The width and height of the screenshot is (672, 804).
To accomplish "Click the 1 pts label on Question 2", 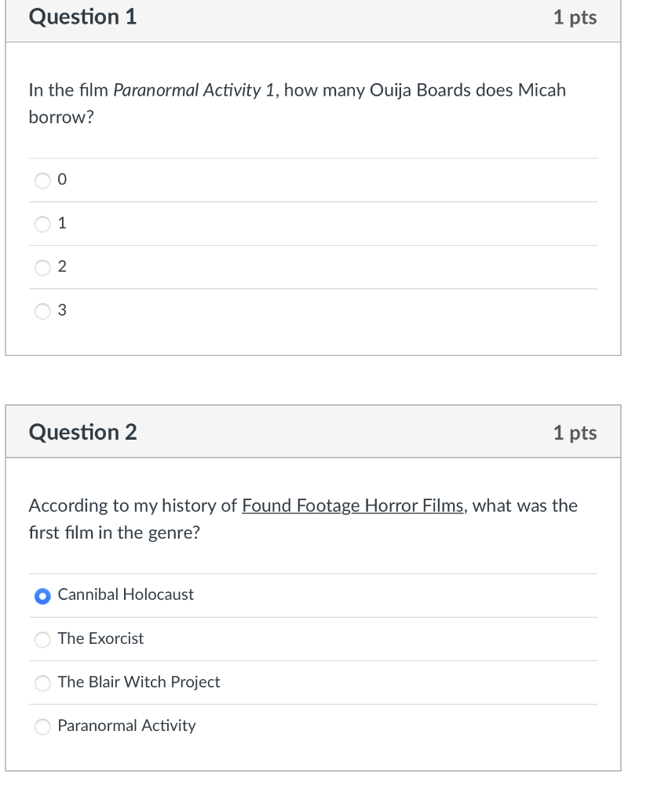I will point(575,432).
